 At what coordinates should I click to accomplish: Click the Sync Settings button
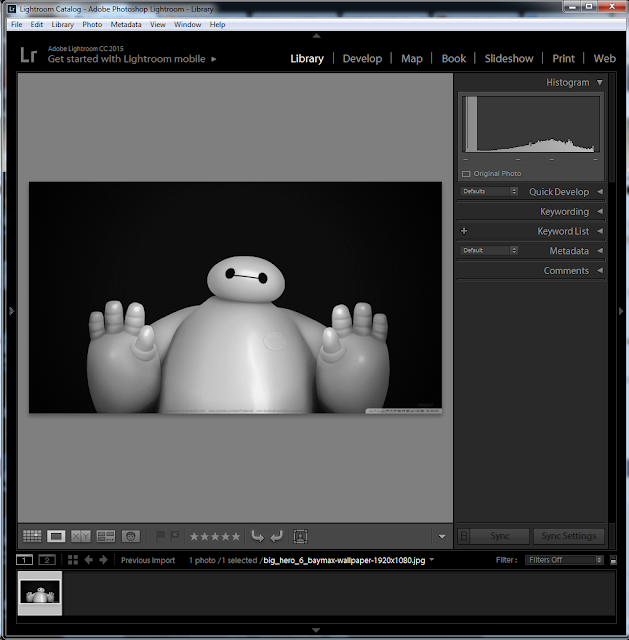[569, 536]
